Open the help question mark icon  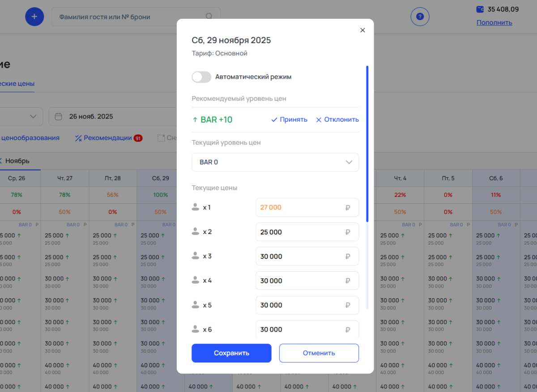pyautogui.click(x=420, y=17)
